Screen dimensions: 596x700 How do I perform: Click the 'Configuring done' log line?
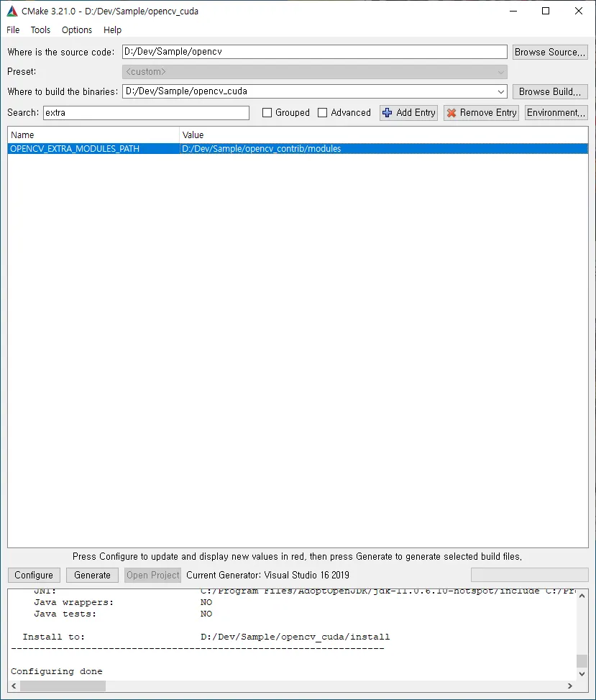point(57,671)
